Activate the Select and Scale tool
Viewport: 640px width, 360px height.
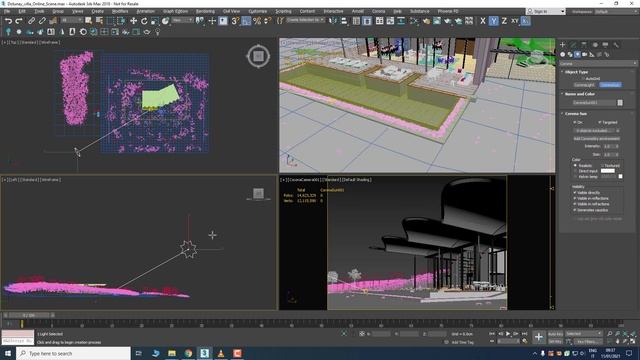[155, 21]
